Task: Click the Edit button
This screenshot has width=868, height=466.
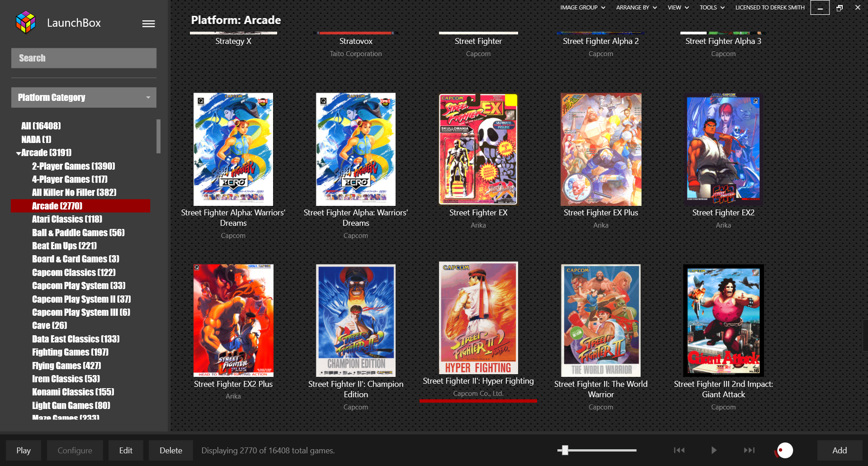Action: (x=126, y=451)
